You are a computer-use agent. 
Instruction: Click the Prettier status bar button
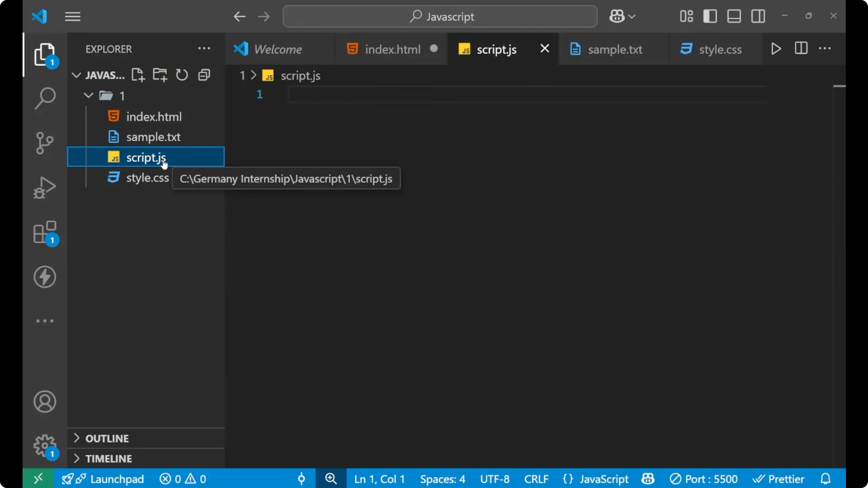779,479
